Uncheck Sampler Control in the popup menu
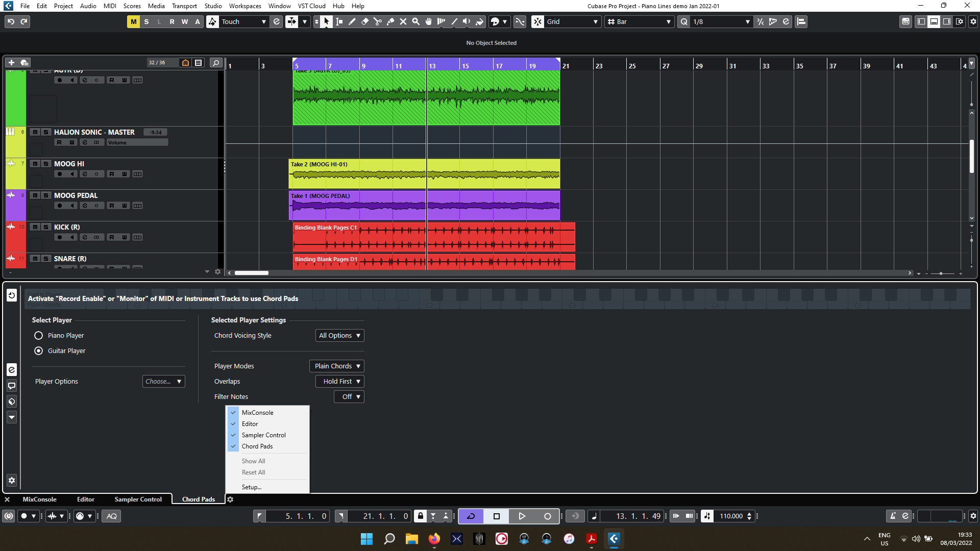Viewport: 980px width, 551px height. point(263,435)
